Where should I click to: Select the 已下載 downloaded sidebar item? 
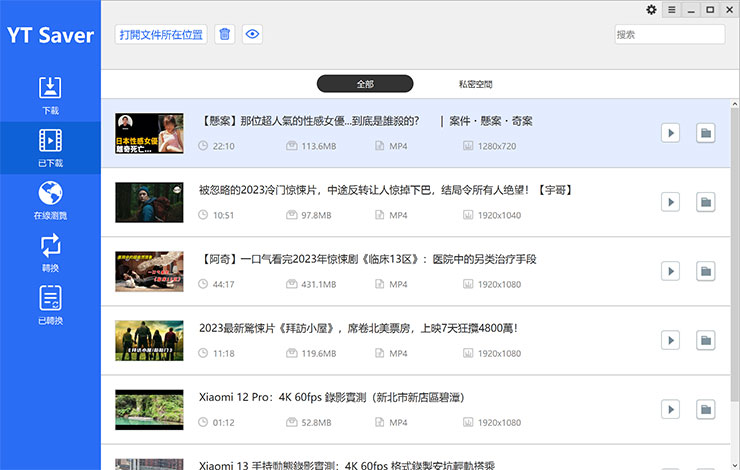click(50, 147)
